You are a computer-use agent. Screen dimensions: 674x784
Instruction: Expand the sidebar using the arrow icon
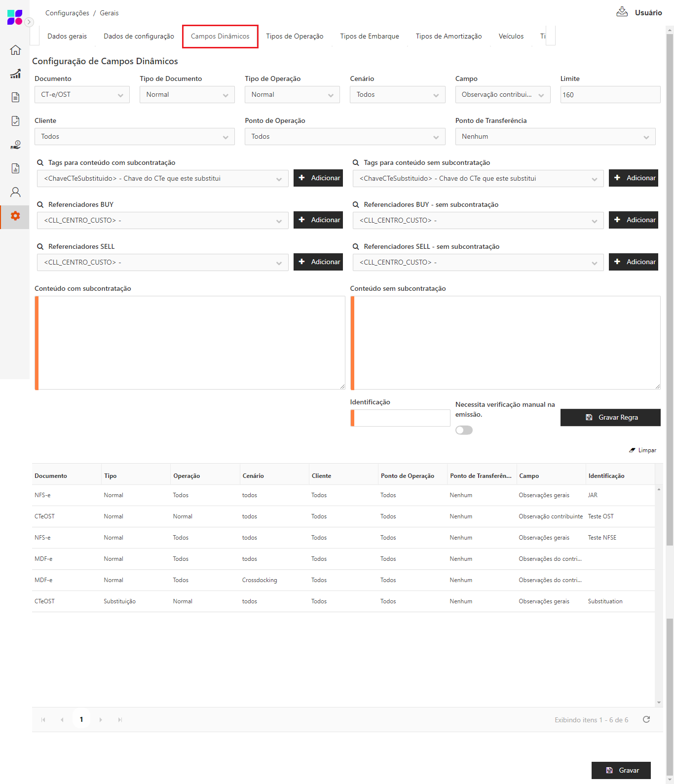29,22
